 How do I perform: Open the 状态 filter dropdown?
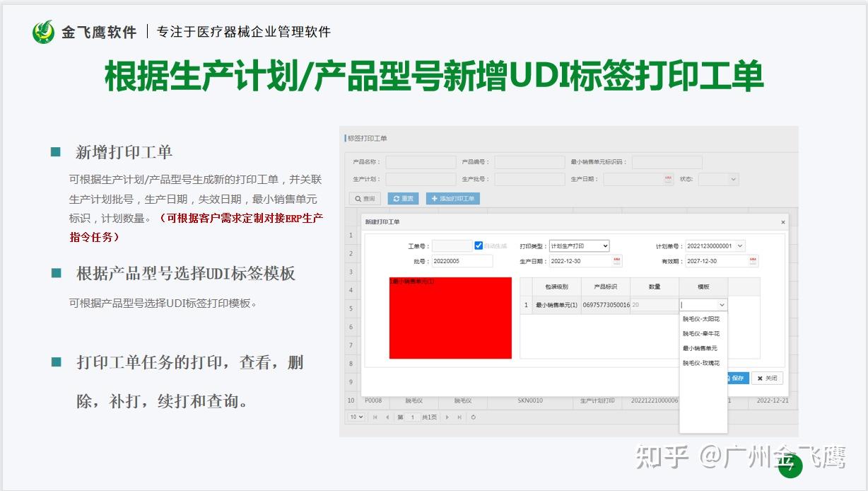coord(718,179)
